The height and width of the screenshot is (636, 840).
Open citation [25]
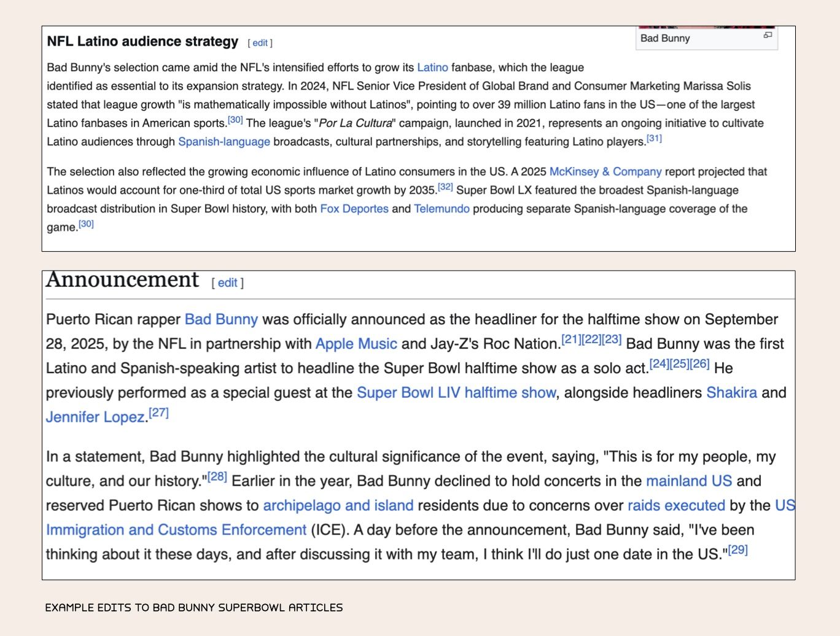pos(679,364)
